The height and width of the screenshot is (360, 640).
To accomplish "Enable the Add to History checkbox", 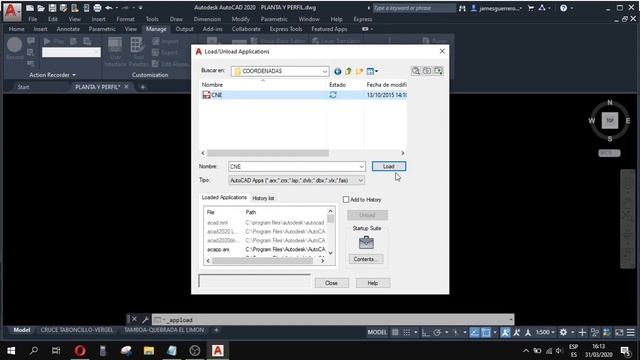I will (346, 200).
